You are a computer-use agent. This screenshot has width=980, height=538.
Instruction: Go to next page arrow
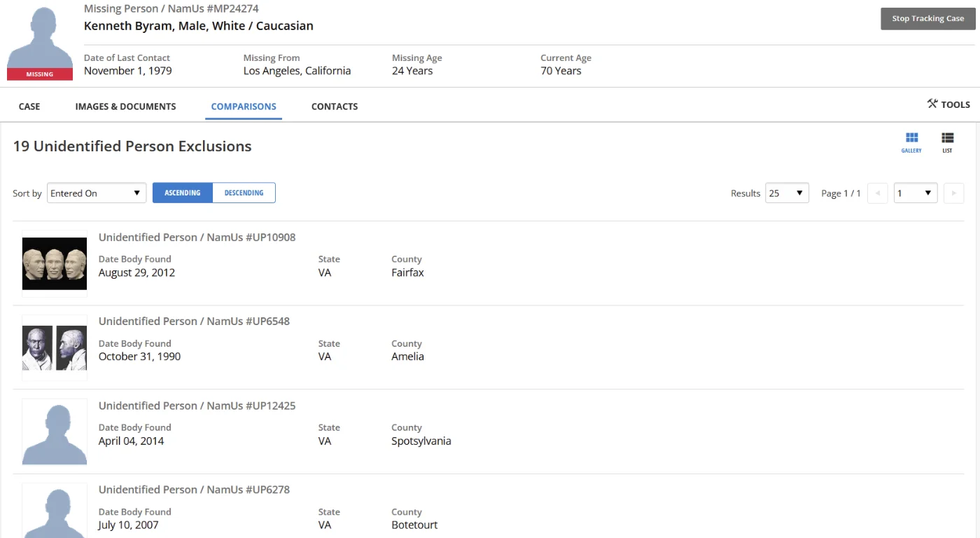[953, 193]
